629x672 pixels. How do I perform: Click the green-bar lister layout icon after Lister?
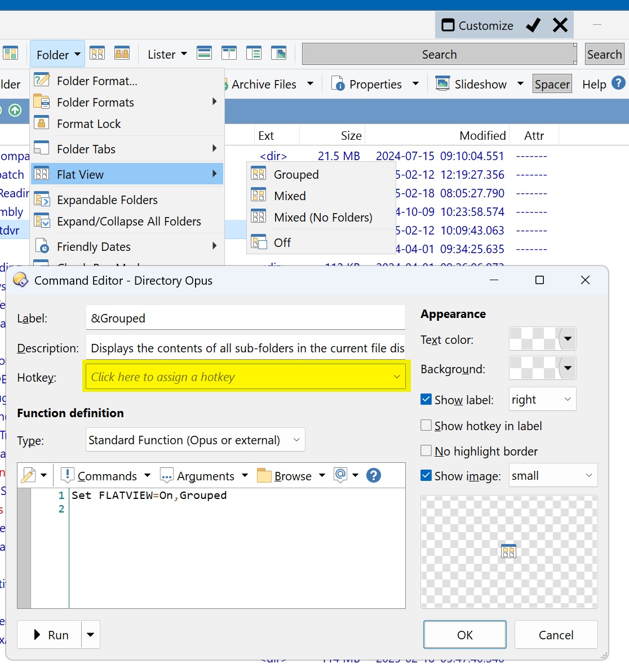click(x=205, y=54)
